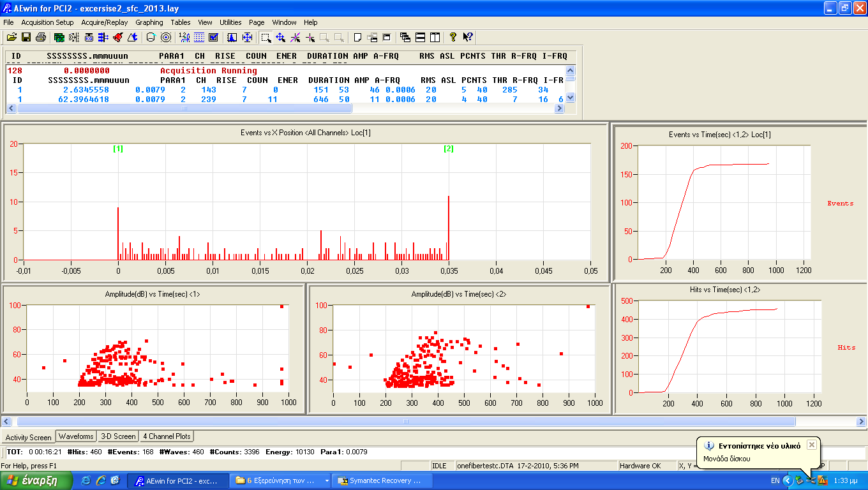Viewport: 868px width, 490px height.
Task: Click the context help arrow-question icon
Action: (x=468, y=37)
